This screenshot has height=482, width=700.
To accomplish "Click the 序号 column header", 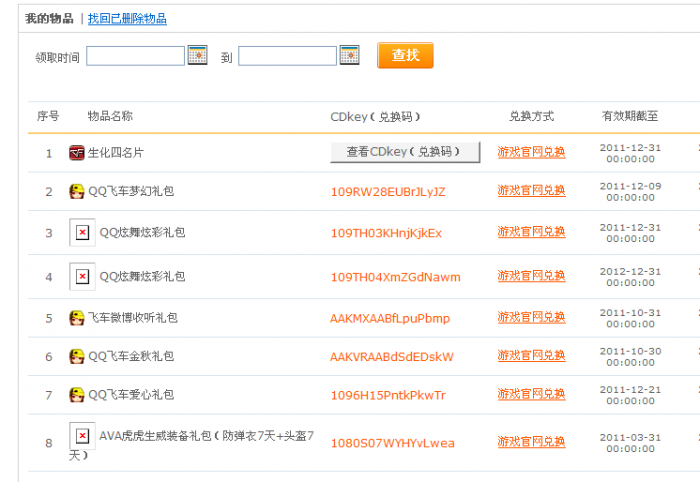I will coord(48,116).
